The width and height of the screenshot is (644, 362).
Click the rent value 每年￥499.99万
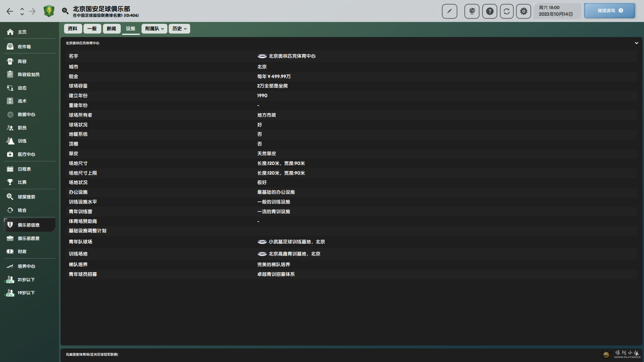pos(274,76)
